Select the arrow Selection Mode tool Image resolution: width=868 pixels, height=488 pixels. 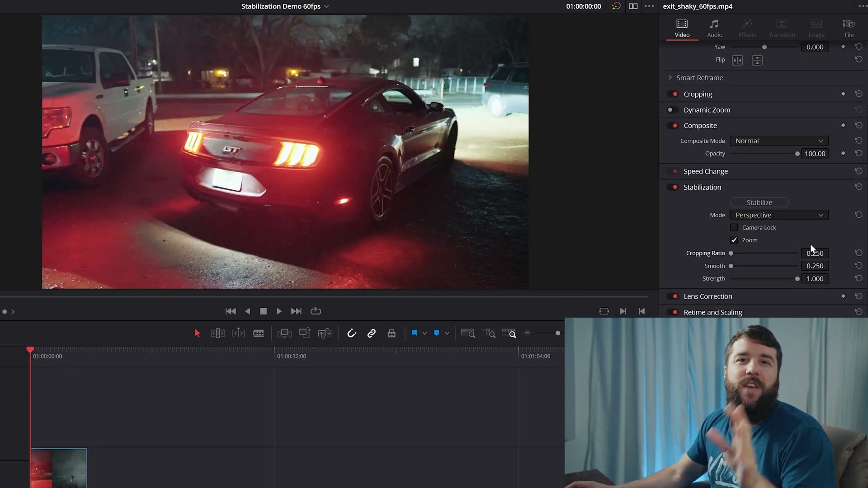(x=197, y=333)
